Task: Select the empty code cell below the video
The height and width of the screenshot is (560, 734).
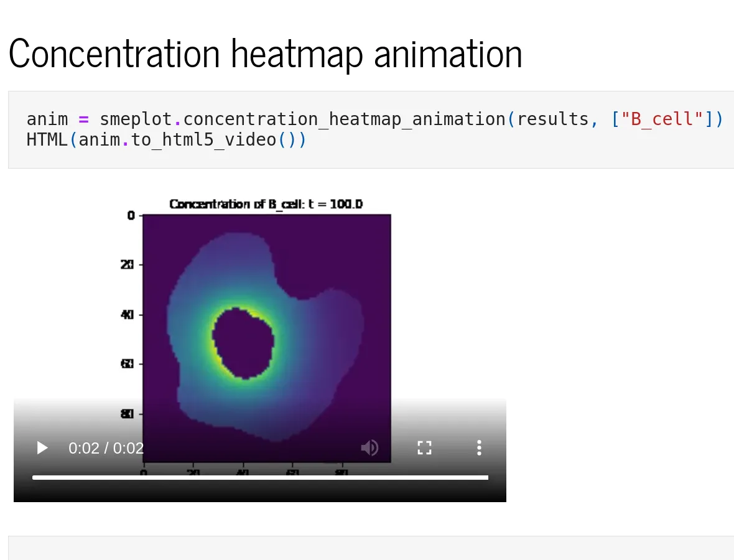Action: (x=371, y=548)
